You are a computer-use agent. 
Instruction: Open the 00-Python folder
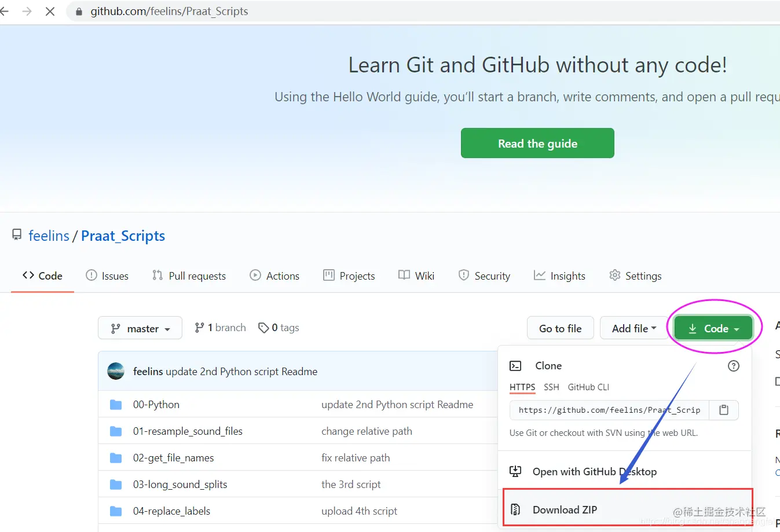[x=156, y=405]
